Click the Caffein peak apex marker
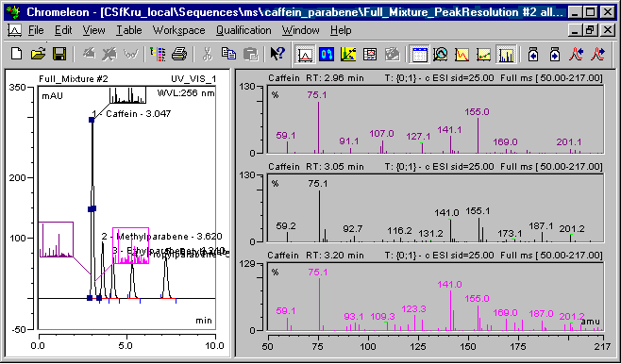This screenshot has width=621, height=364. pyautogui.click(x=92, y=120)
